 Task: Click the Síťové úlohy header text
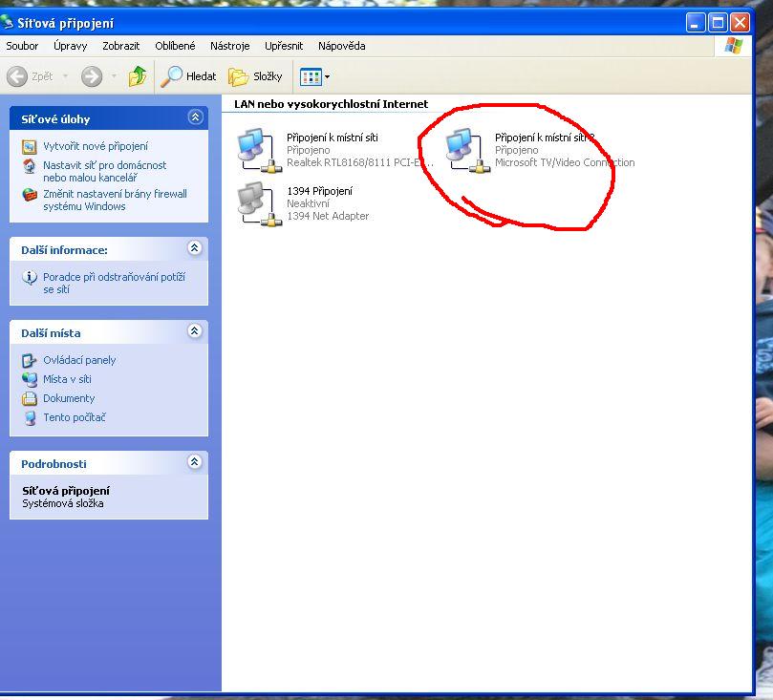tap(55, 119)
